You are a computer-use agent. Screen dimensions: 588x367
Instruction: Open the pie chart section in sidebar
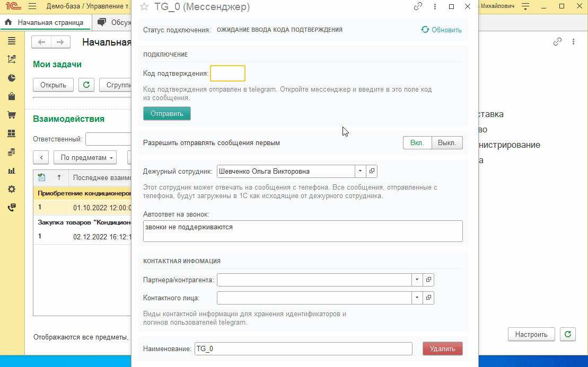[12, 78]
